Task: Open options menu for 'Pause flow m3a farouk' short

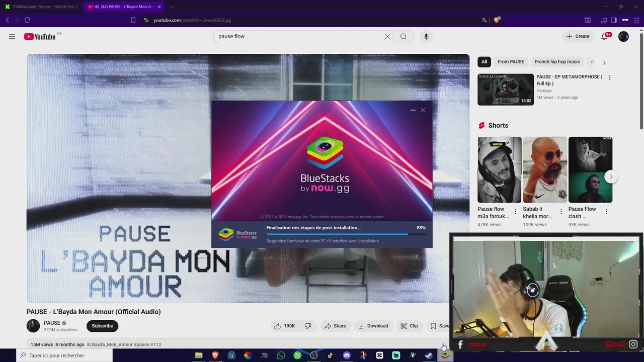Action: tap(515, 212)
